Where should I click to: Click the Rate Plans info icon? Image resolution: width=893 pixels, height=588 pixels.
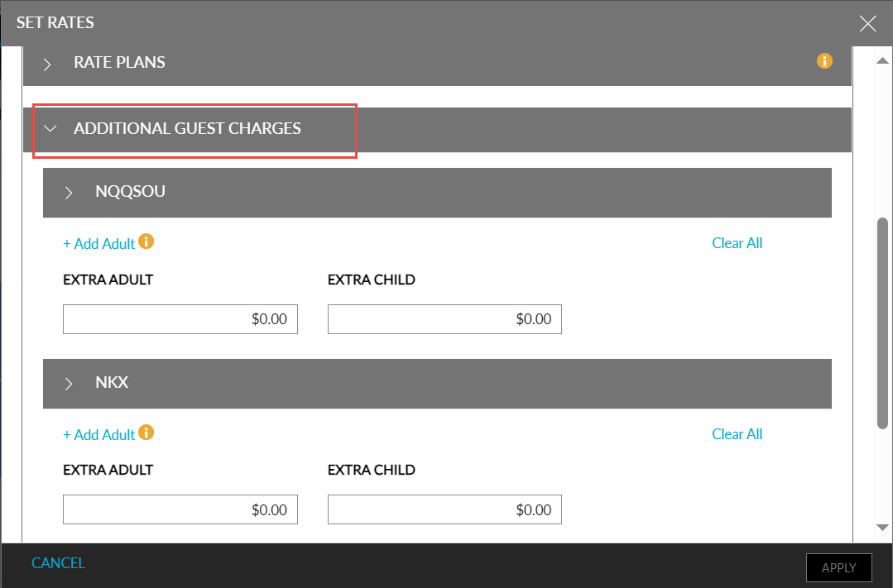[824, 60]
